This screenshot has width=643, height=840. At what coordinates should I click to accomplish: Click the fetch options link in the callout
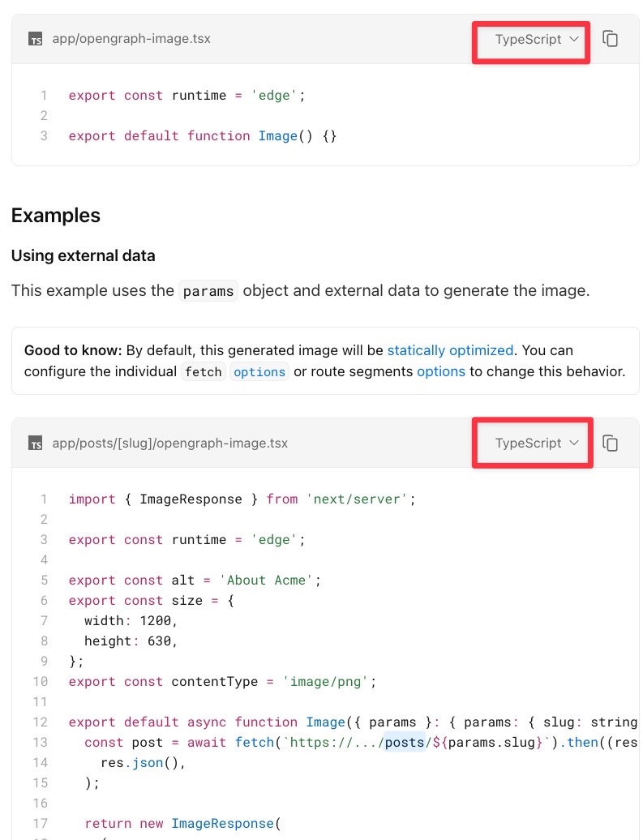259,371
